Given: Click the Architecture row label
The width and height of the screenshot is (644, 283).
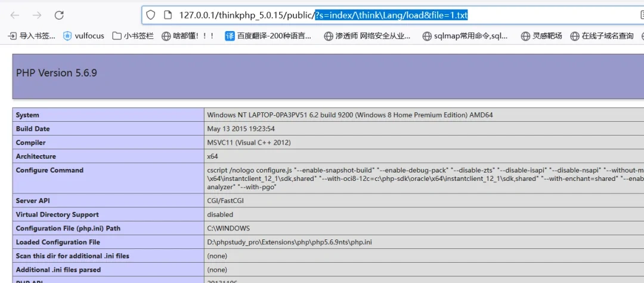Looking at the screenshot, I should coord(36,156).
